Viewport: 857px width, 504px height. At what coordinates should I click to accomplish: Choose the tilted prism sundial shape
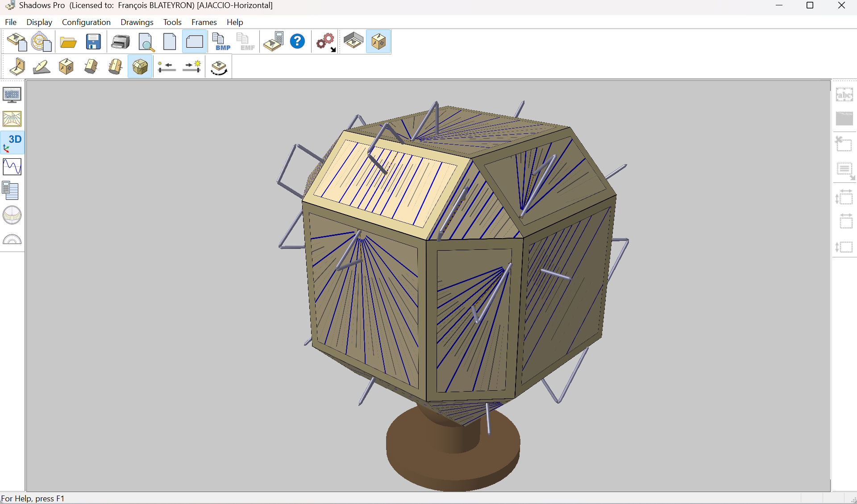91,67
